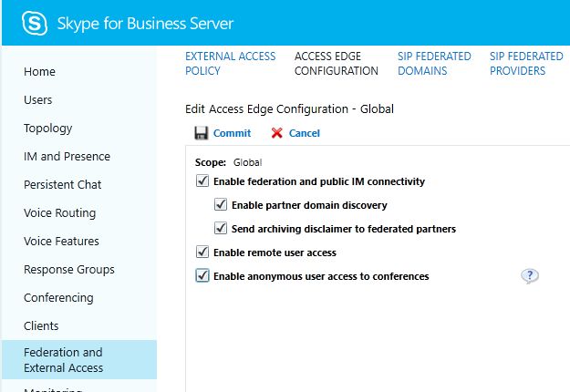Uncheck Enable remote user access
Screen dimensions: 570x392
click(x=202, y=252)
